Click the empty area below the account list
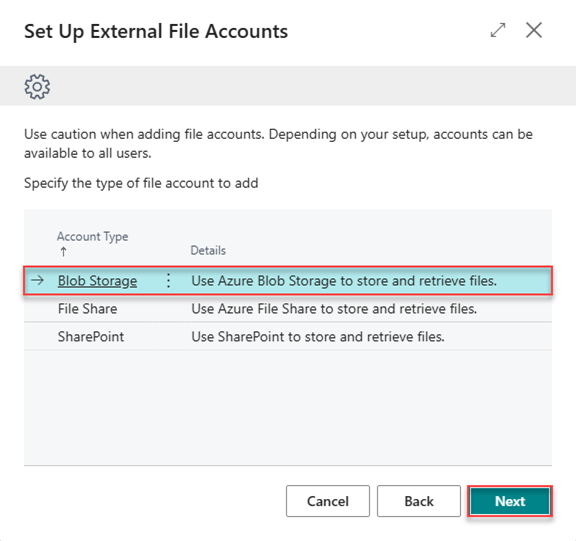This screenshot has width=576, height=541. (x=288, y=408)
